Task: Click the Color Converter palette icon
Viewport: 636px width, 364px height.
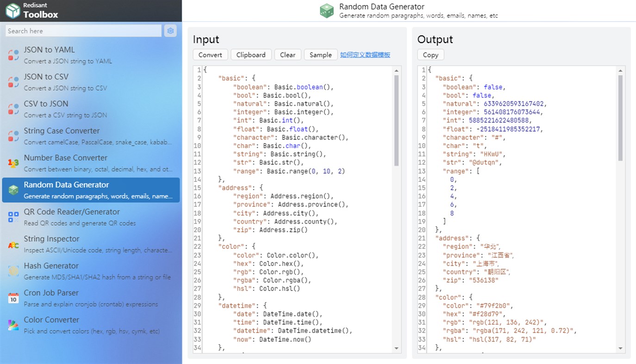Action: click(13, 325)
